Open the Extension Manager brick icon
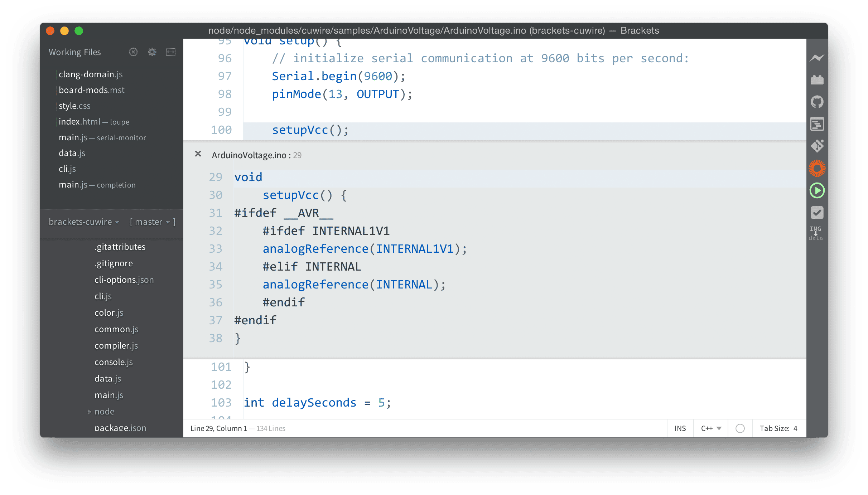This screenshot has height=495, width=868. tap(817, 80)
